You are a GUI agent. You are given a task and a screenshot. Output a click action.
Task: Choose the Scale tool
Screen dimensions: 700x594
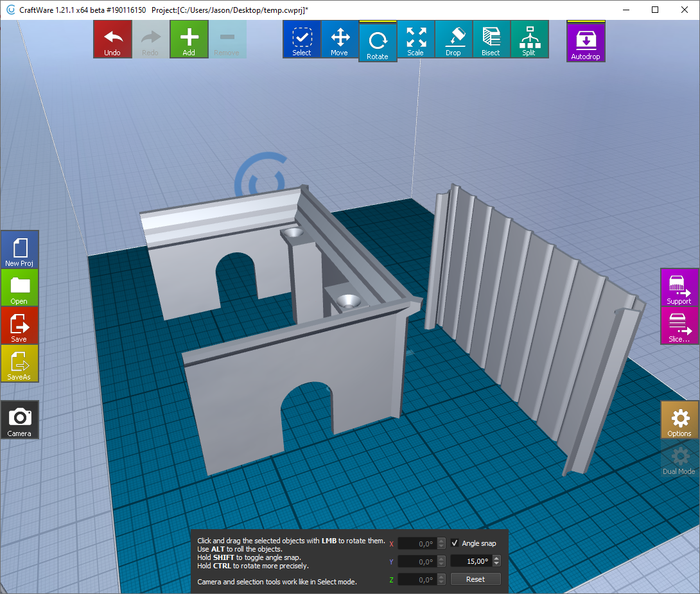[416, 39]
